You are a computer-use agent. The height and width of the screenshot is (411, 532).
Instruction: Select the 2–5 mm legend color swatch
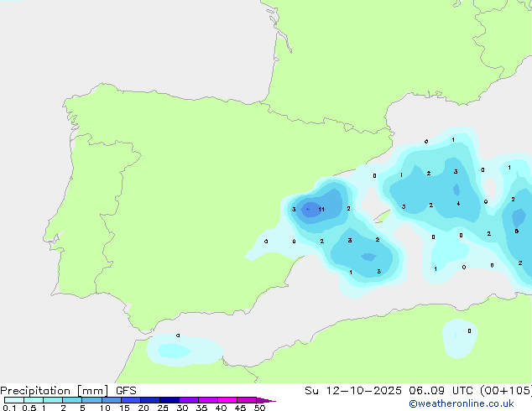pyautogui.click(x=72, y=400)
